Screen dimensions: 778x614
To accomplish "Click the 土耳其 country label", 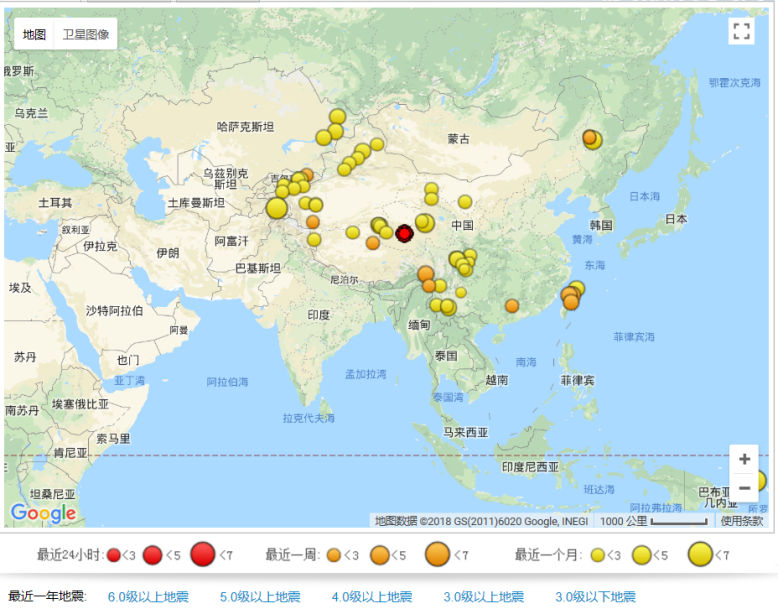I will [x=56, y=203].
